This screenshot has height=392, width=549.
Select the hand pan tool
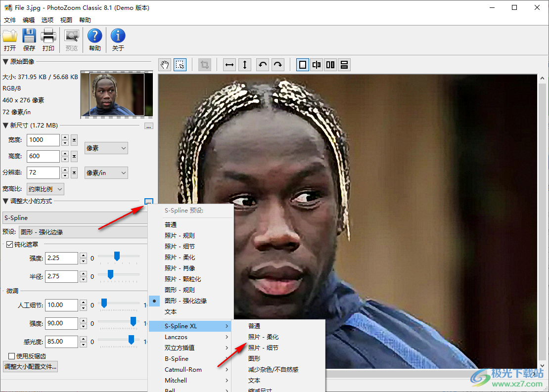pyautogui.click(x=165, y=65)
